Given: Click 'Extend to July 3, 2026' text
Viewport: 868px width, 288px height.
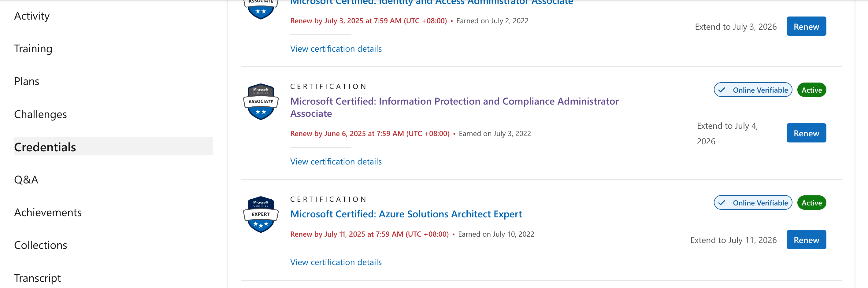Looking at the screenshot, I should tap(736, 27).
